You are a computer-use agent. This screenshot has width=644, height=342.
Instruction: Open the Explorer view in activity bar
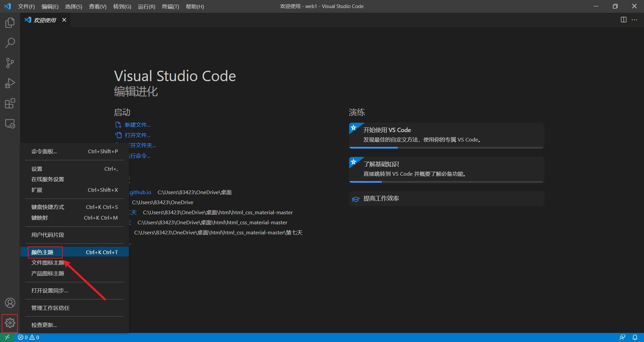coord(10,23)
